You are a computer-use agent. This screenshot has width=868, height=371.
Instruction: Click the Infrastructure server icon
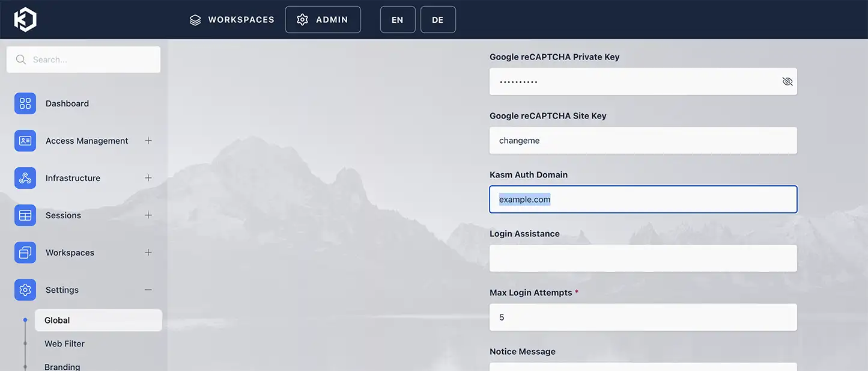25,177
